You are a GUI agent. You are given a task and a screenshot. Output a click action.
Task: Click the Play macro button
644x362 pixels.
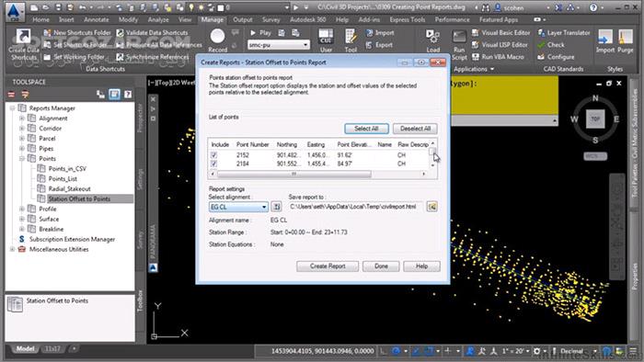[260, 33]
